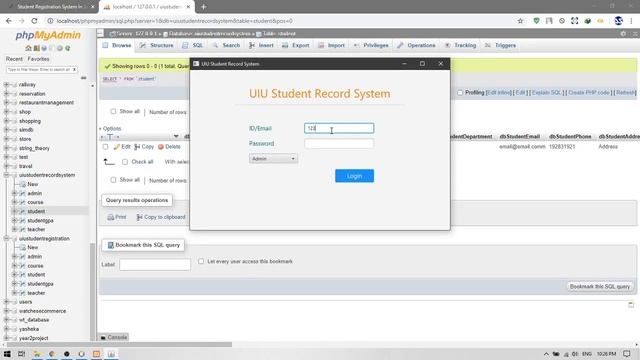Expand the reservation database node

click(6, 94)
